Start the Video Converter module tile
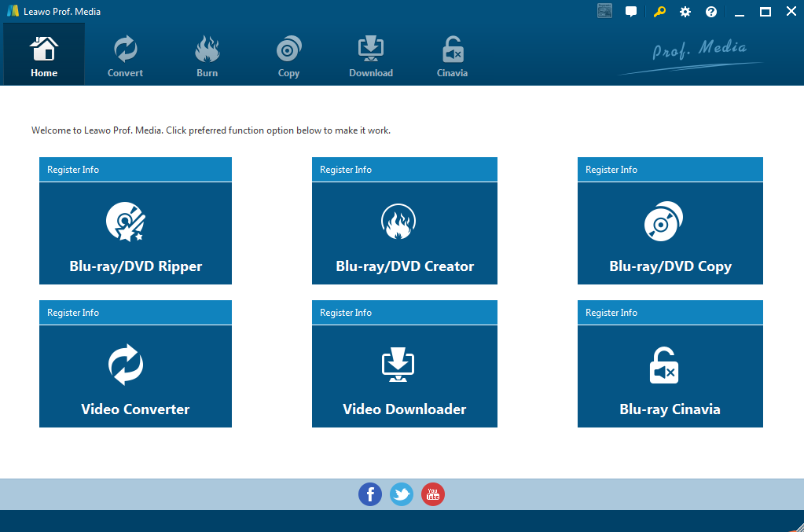 click(135, 376)
